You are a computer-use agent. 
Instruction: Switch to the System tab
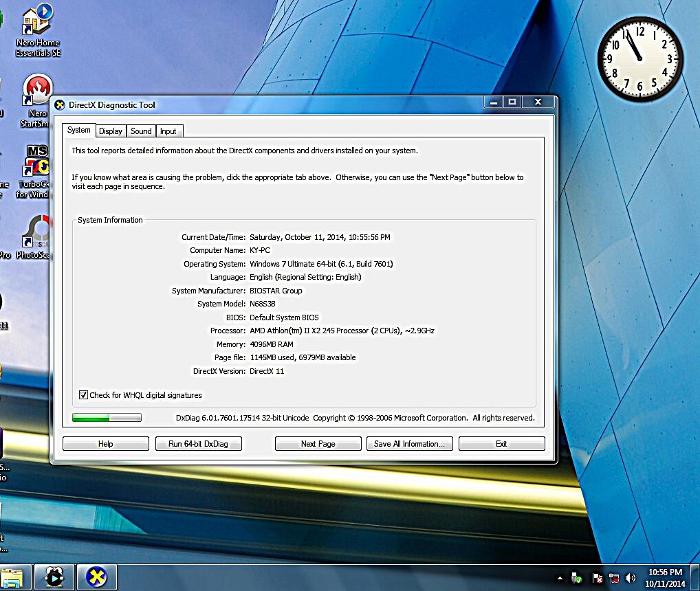coord(79,131)
